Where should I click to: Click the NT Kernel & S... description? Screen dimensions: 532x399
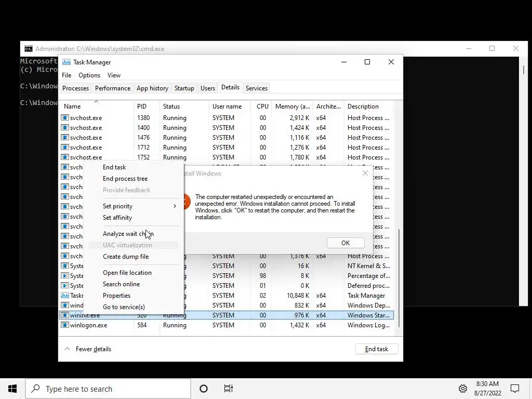pos(369,266)
